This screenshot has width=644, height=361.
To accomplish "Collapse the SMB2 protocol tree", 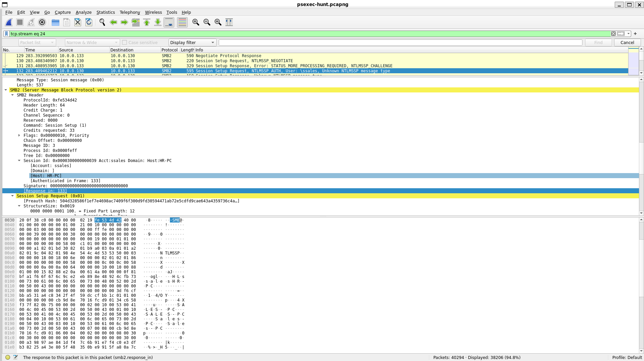I will 6,90.
